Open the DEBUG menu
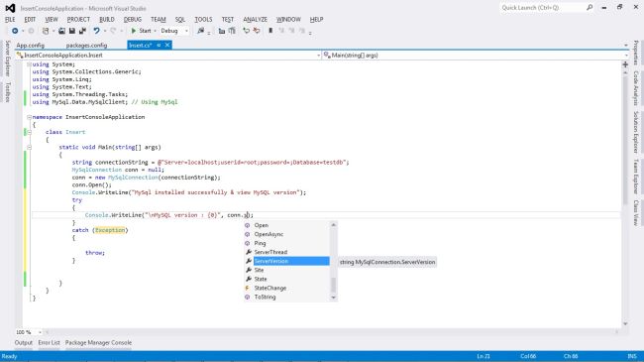This screenshot has width=644, height=362. tap(132, 19)
